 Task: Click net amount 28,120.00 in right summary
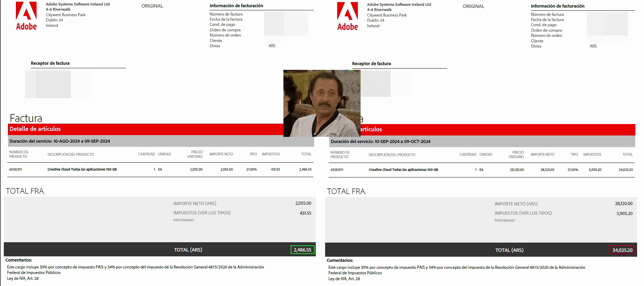click(624, 204)
